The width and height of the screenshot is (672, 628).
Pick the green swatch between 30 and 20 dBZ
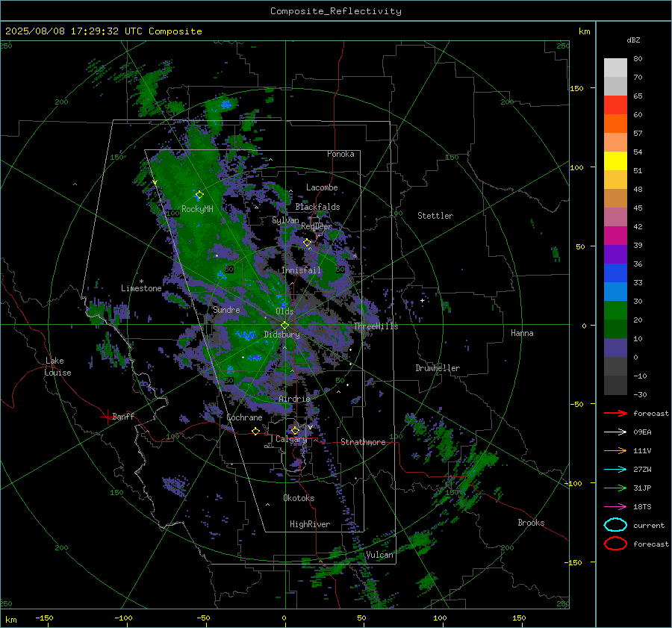click(x=615, y=311)
